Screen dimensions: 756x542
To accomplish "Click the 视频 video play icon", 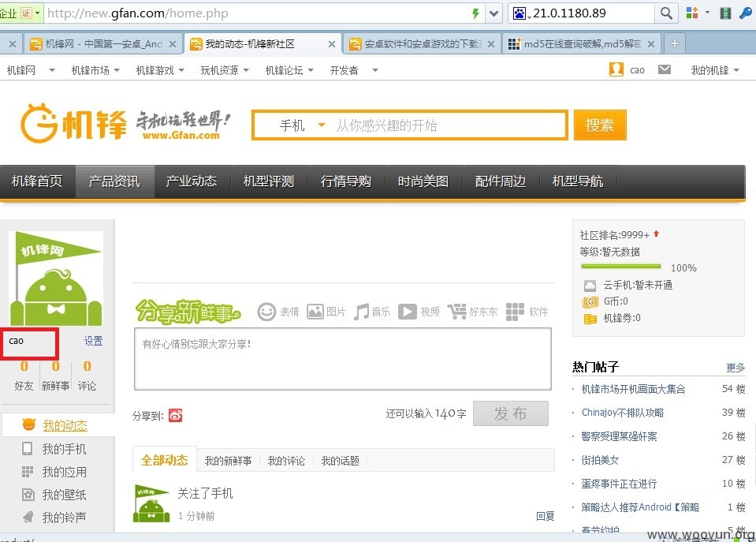I will pyautogui.click(x=408, y=312).
